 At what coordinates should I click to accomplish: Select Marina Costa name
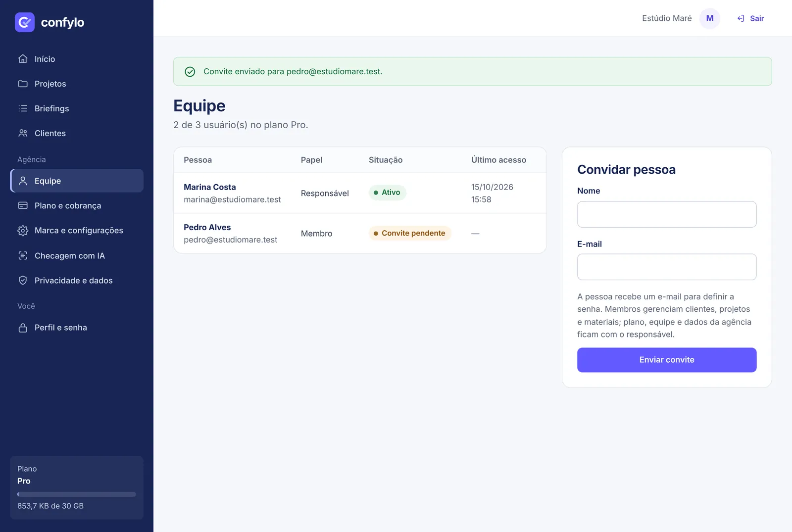[210, 187]
